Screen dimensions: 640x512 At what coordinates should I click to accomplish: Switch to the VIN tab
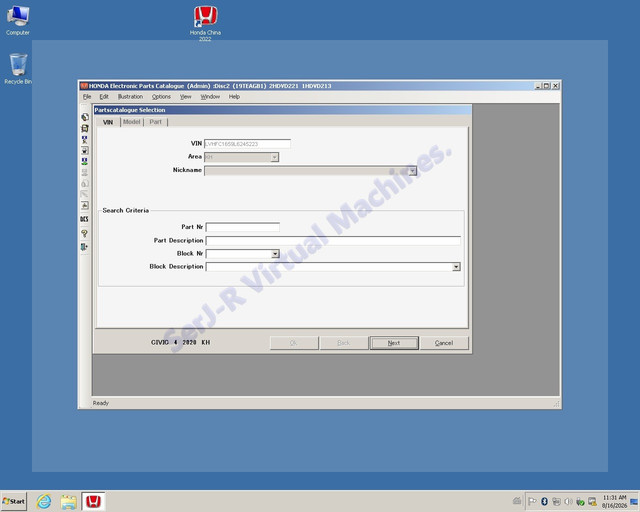click(108, 122)
